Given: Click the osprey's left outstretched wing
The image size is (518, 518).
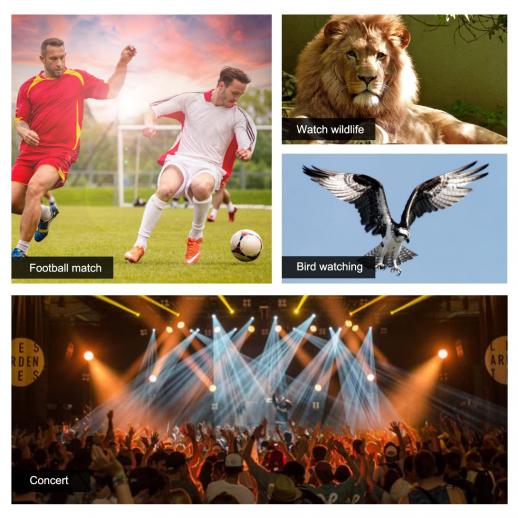Looking at the screenshot, I should tap(350, 193).
